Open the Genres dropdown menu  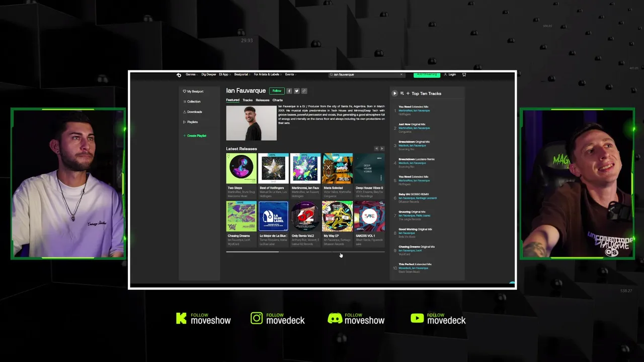[191, 74]
